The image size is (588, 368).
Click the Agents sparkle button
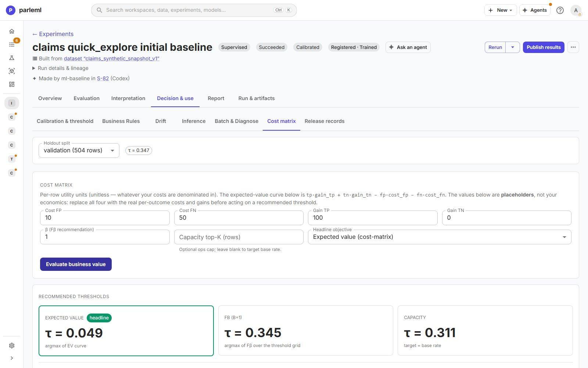[x=535, y=10]
